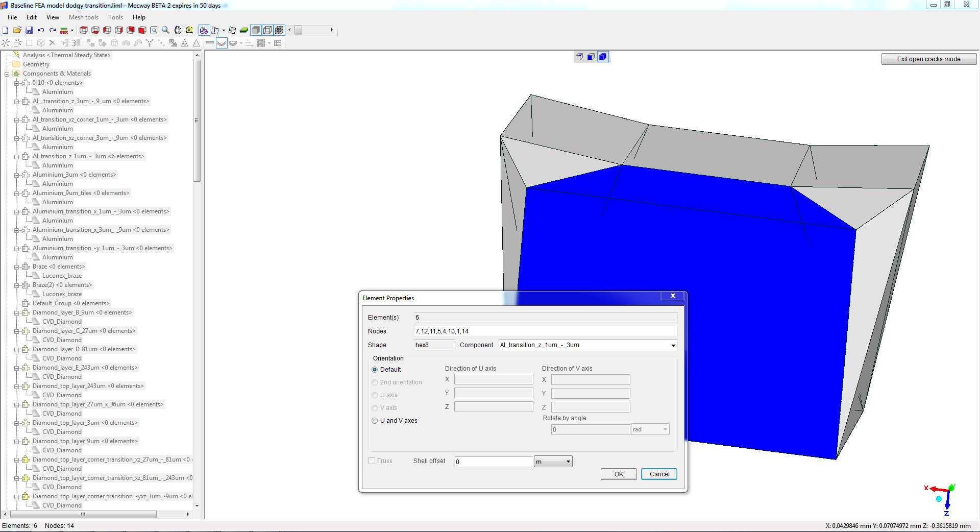Toggle the Open cracks mode icon
Viewport: 980px width, 532px height.
pos(204,30)
